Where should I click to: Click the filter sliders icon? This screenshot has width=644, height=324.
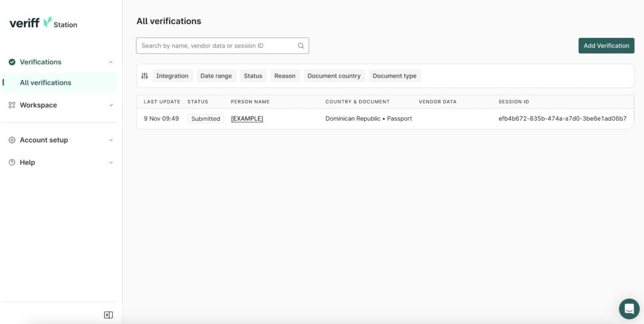[x=145, y=76]
